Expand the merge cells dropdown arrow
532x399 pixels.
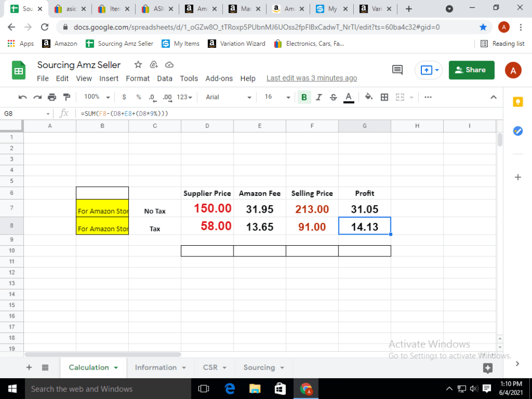[x=412, y=98]
